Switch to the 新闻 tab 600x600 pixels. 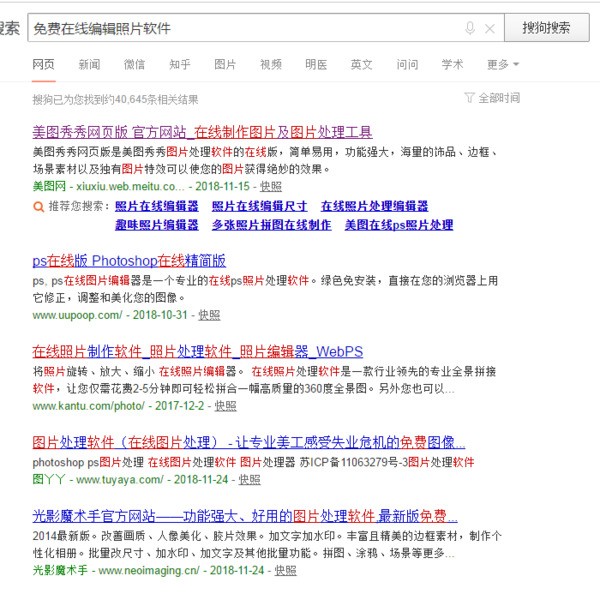click(89, 65)
